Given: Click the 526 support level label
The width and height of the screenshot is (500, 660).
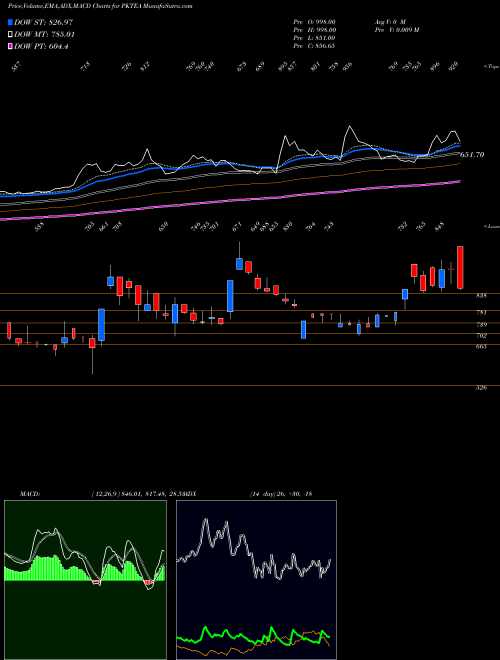Looking at the screenshot, I should point(481,388).
